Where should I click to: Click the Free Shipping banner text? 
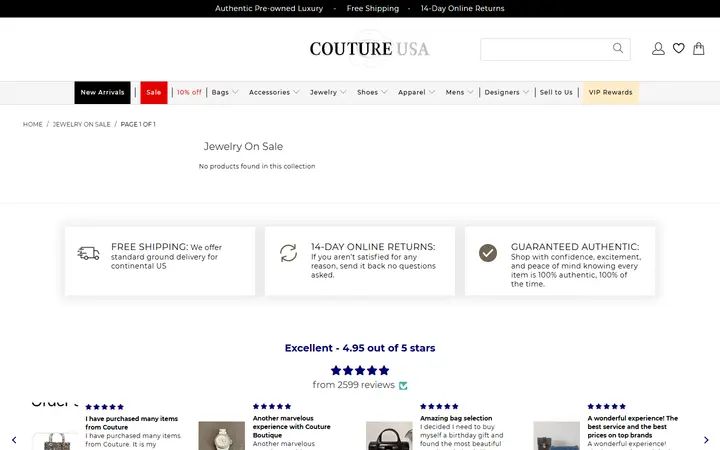point(373,8)
